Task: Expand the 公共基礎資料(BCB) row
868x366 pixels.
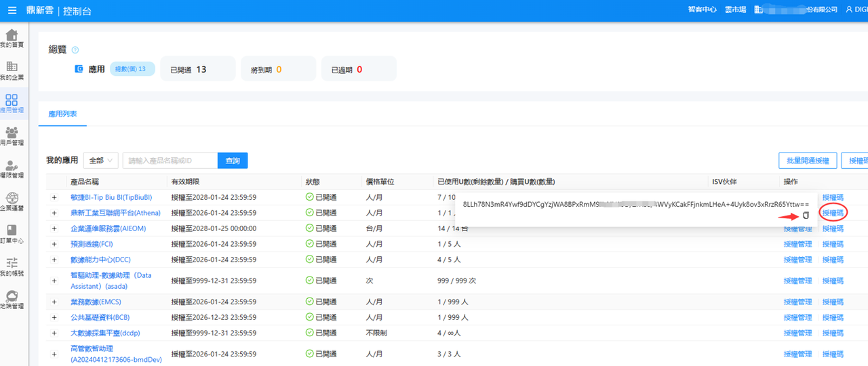Action: 54,317
